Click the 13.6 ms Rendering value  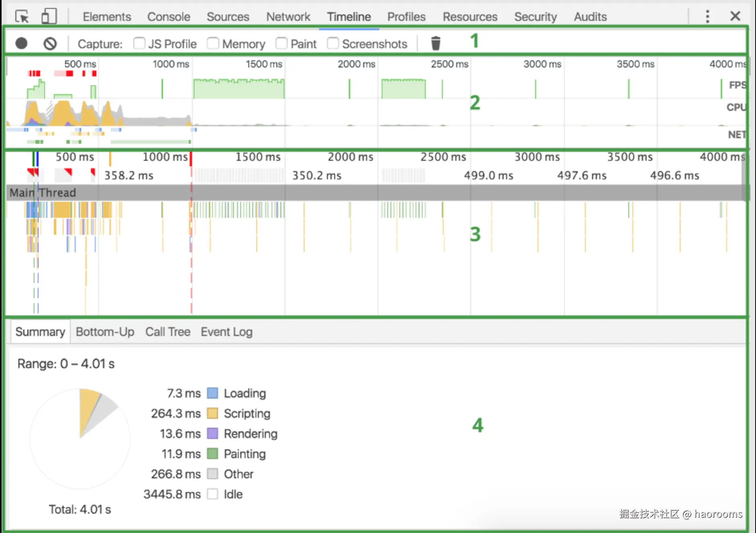click(180, 434)
